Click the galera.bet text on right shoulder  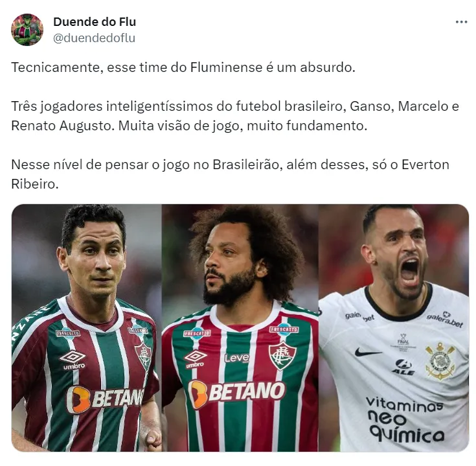pos(445,320)
